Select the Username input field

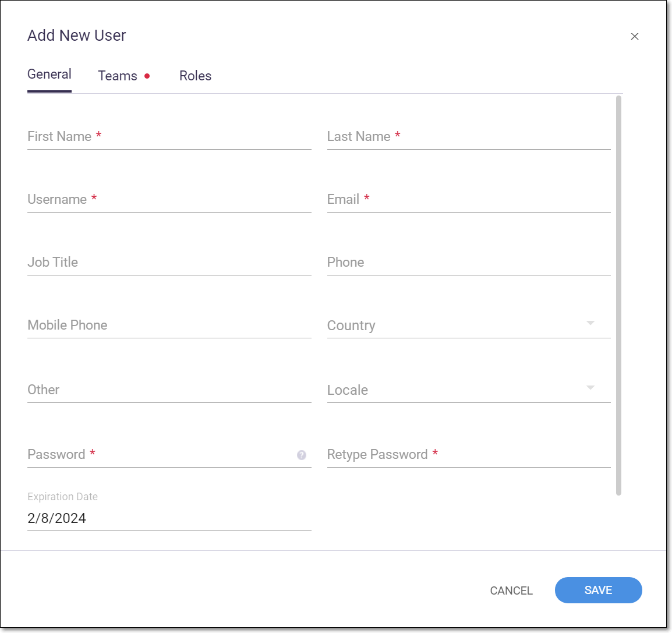pos(169,200)
